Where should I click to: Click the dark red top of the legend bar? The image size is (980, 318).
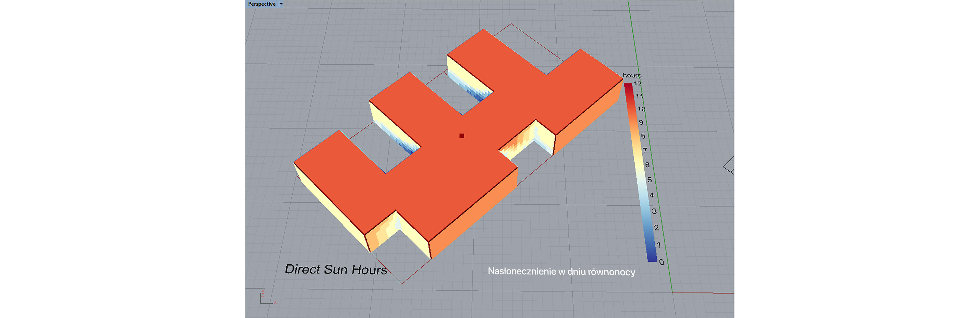628,86
